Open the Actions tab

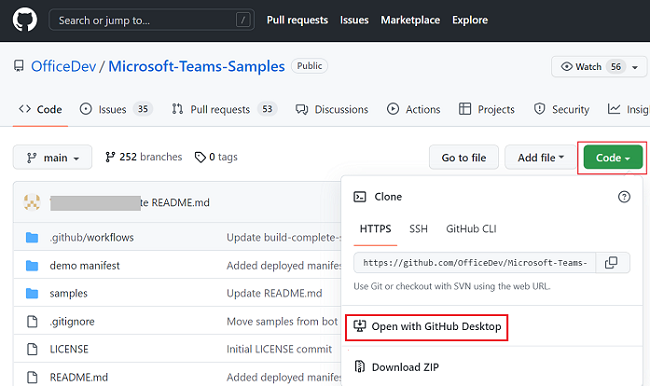coord(413,109)
